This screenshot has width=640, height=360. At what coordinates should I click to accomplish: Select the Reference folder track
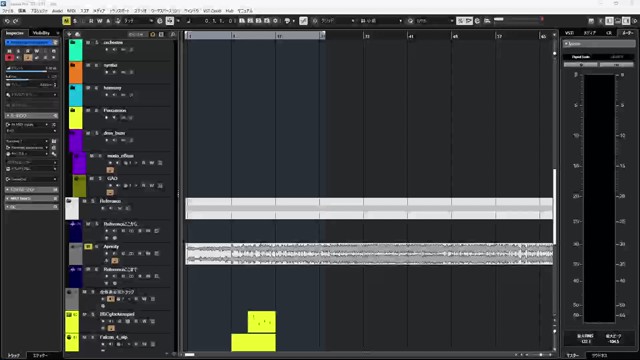pos(110,201)
